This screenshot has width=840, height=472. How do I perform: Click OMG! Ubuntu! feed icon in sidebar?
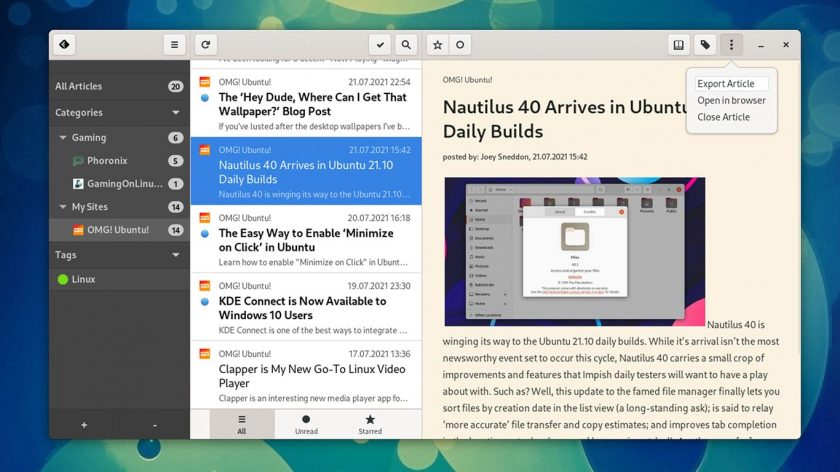coord(78,230)
